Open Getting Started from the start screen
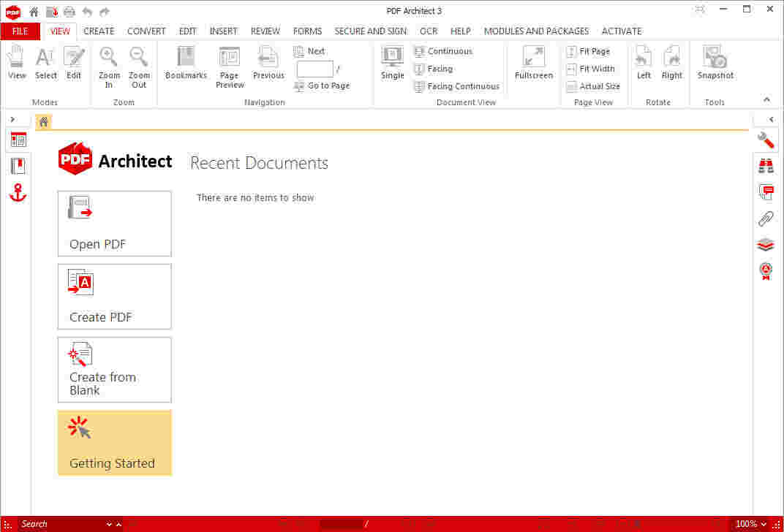 [x=114, y=443]
